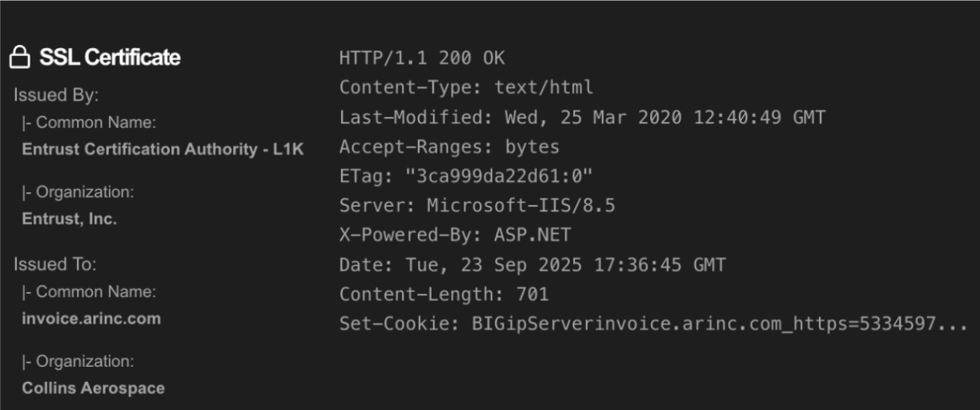Click the X-Powered-By: ASP.NET header

pos(455,235)
